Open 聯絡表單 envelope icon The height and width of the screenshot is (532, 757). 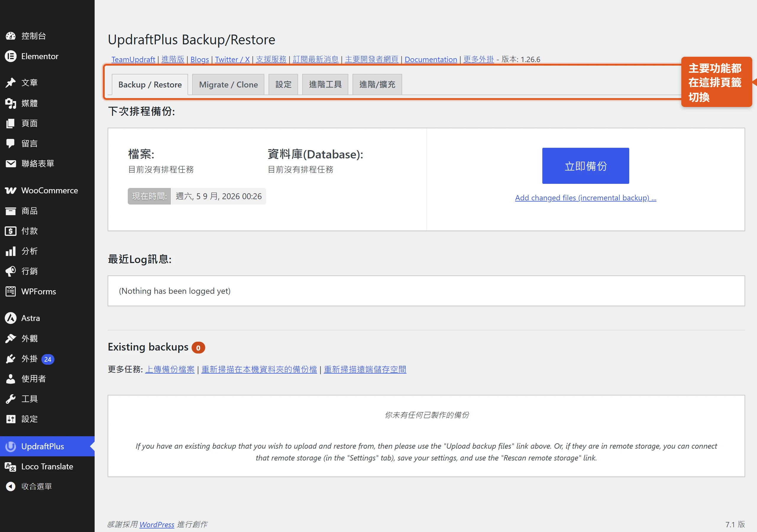point(11,163)
